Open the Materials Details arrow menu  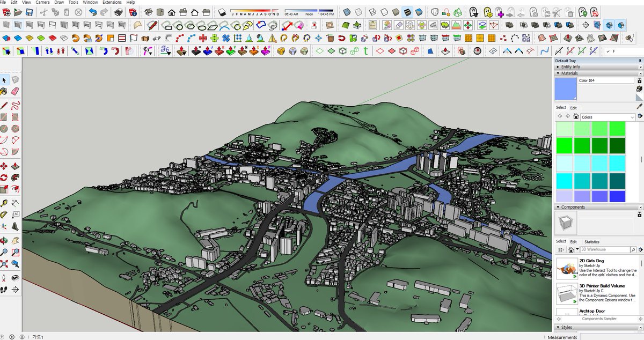640,116
